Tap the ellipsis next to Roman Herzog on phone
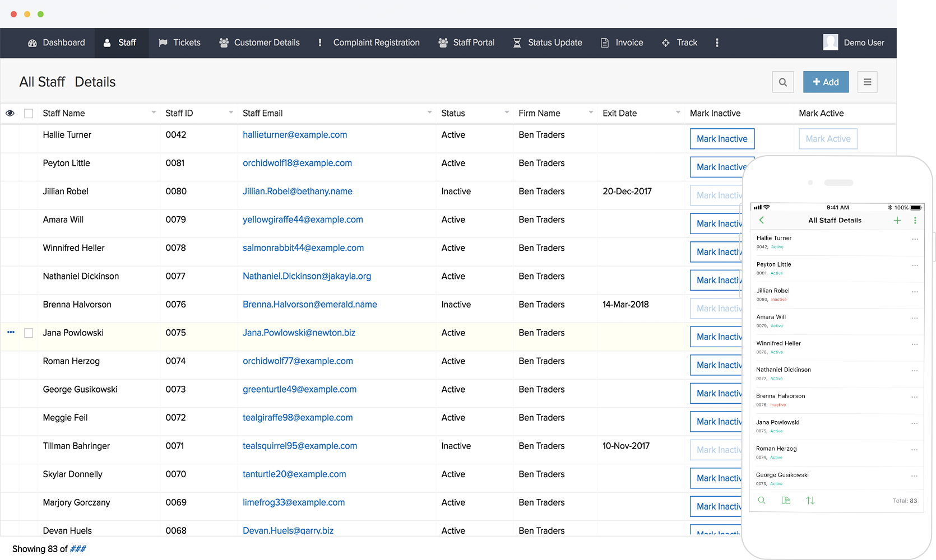This screenshot has width=936, height=560. tap(915, 450)
